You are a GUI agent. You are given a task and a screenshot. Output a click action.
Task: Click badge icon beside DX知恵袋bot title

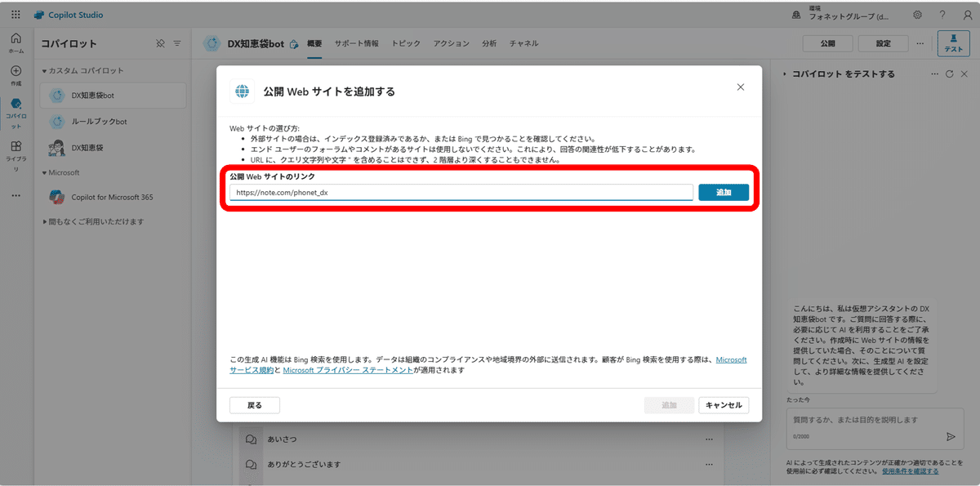(292, 44)
